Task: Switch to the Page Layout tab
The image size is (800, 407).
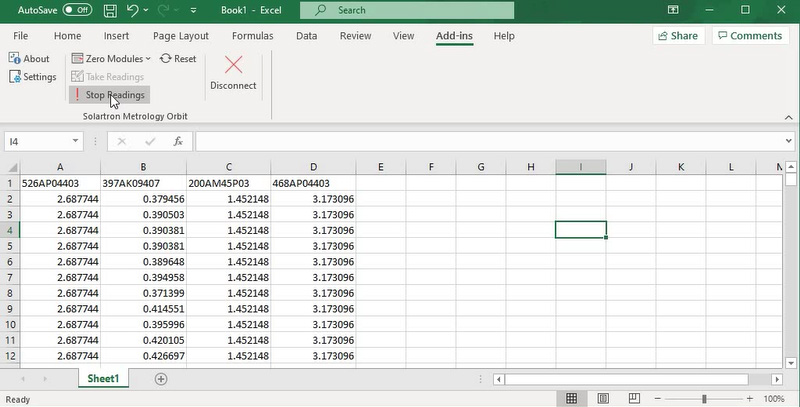Action: pyautogui.click(x=181, y=36)
